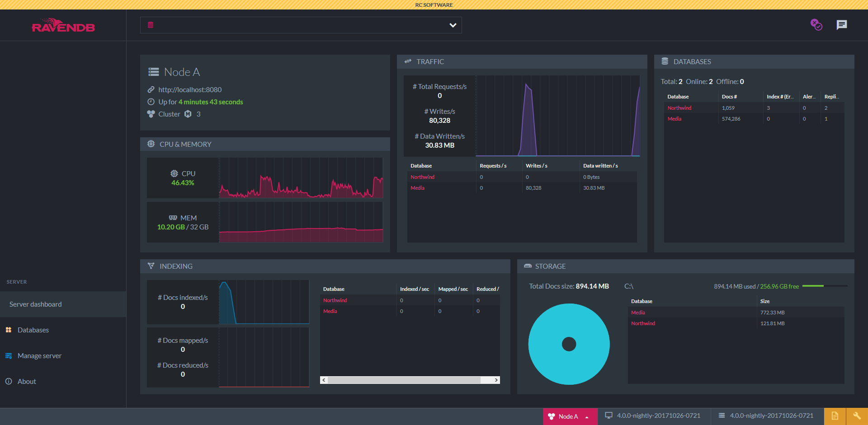
Task: Click the Databases sidebar icon
Action: [x=9, y=330]
